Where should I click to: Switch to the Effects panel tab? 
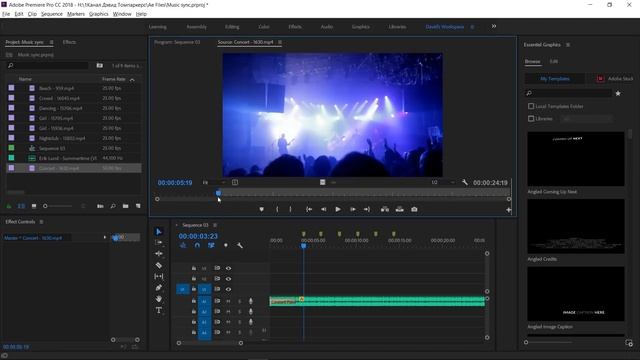(x=69, y=42)
